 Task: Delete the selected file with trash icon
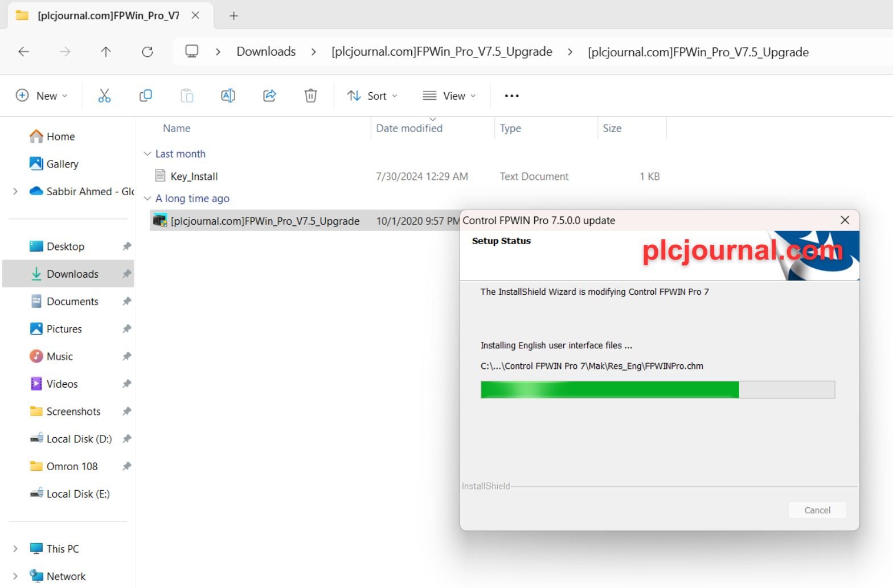[310, 96]
